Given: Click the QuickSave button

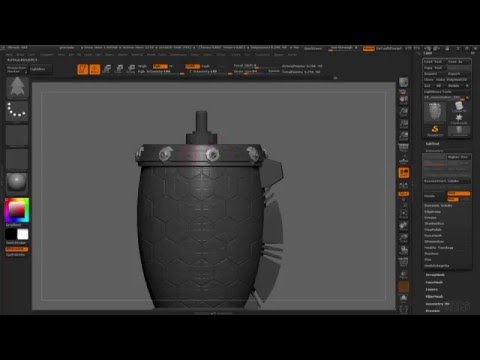Looking at the screenshot, I should pos(313,48).
